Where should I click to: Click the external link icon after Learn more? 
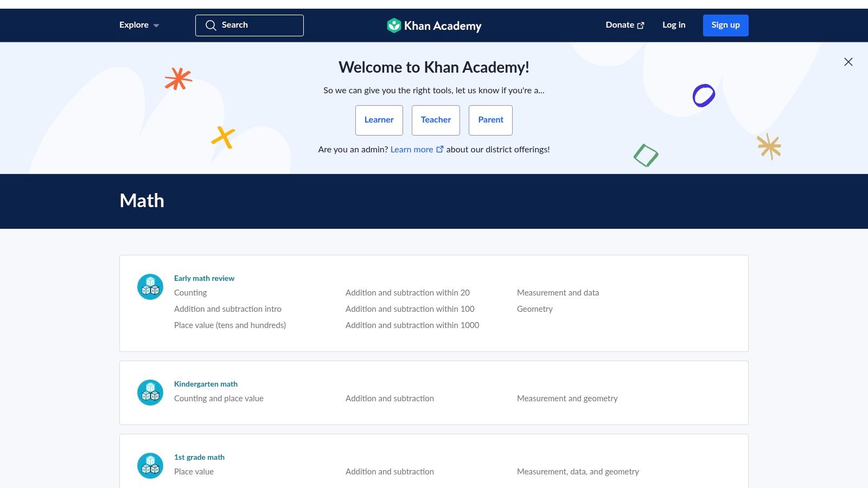(440, 149)
